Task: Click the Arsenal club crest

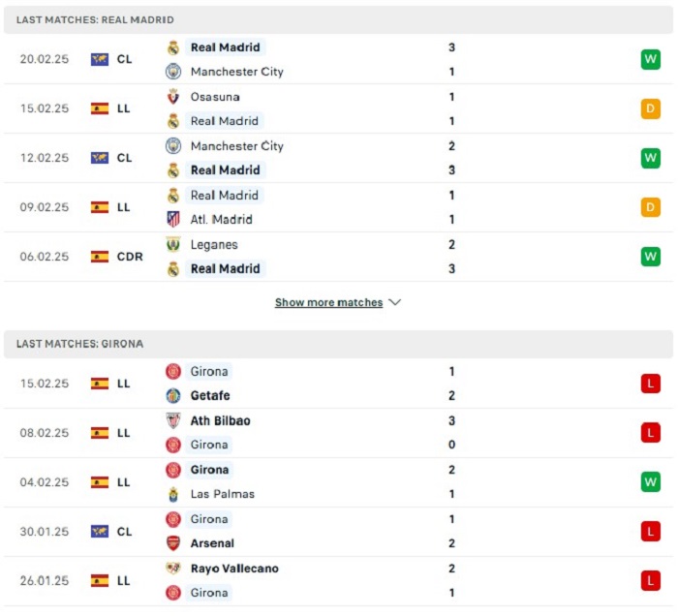Action: pos(173,543)
